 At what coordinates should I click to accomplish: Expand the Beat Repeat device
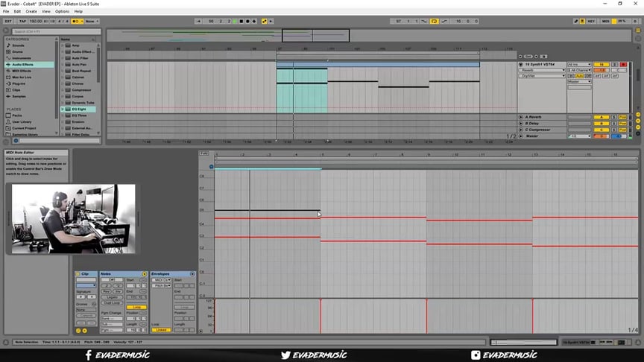tap(63, 71)
